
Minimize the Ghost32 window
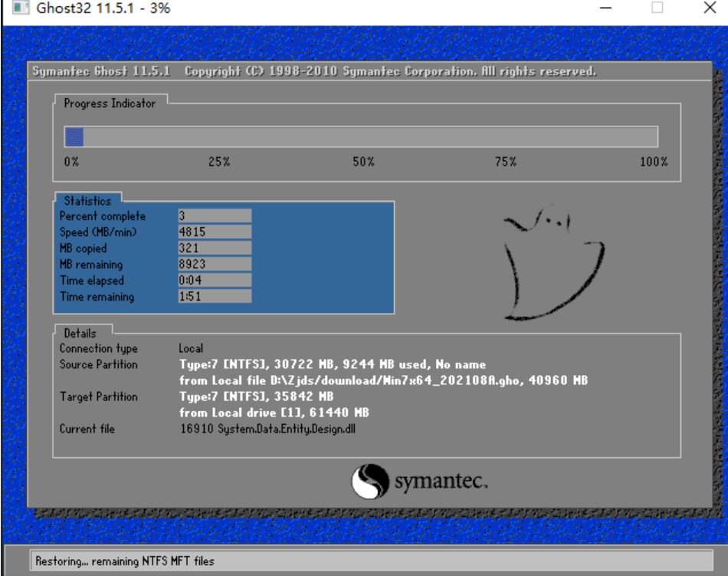[605, 9]
